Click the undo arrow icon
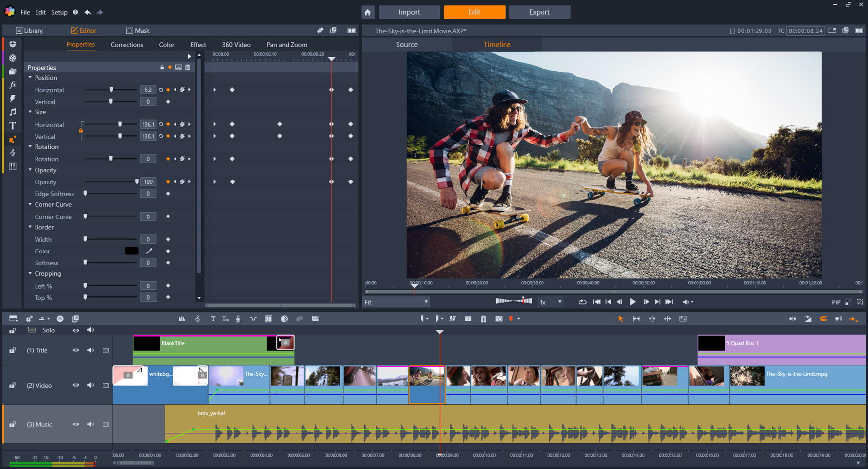868x469 pixels. click(x=88, y=12)
